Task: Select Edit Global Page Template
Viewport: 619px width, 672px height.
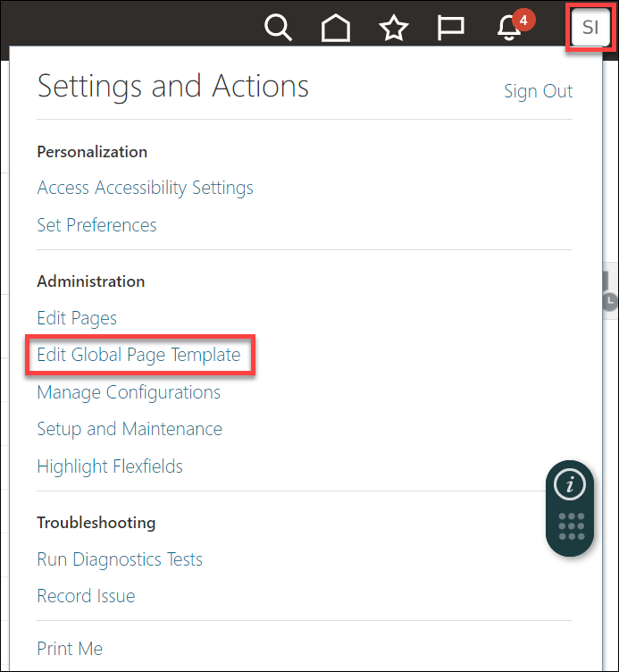Action: point(138,355)
